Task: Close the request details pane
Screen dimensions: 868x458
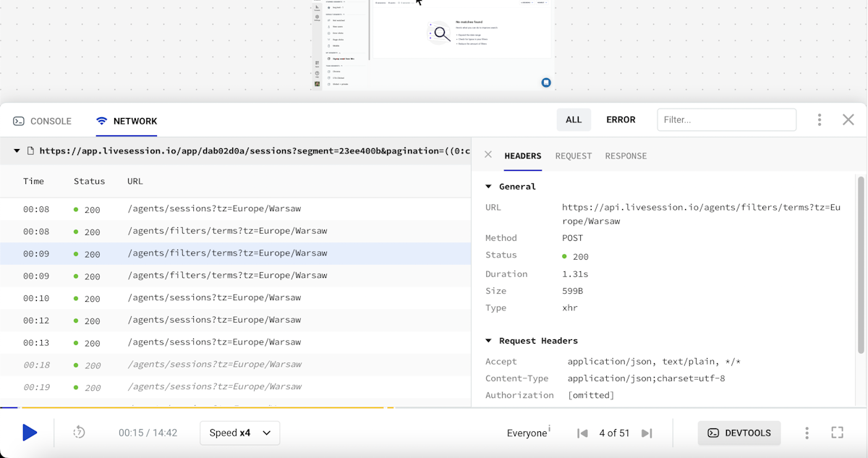Action: point(488,155)
